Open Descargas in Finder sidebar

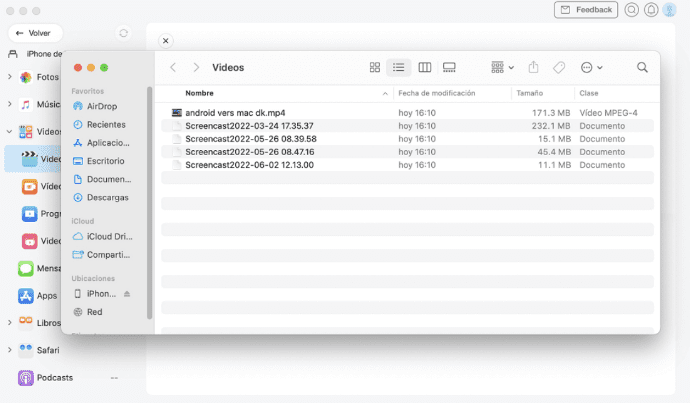[101, 198]
